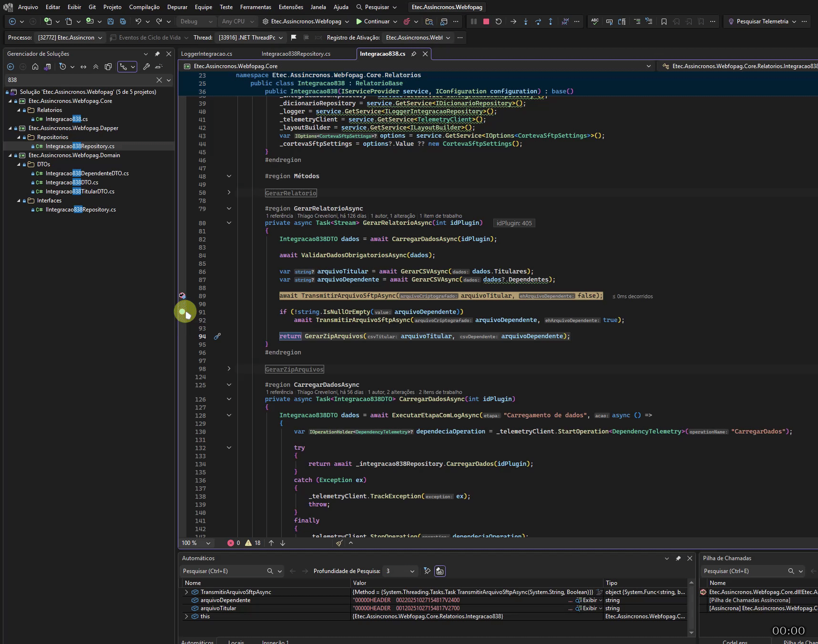Expand the TransmitirArquivoSftpAsync variable row
Image resolution: width=818 pixels, height=644 pixels.
186,592
